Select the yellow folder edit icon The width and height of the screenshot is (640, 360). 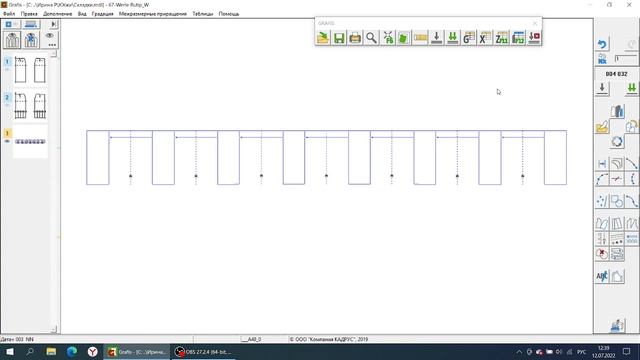602,127
